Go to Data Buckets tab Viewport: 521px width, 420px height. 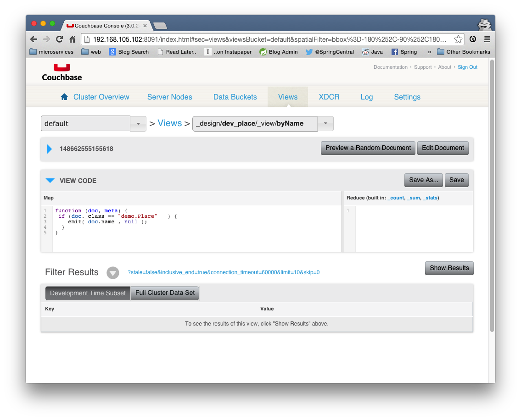pyautogui.click(x=235, y=97)
